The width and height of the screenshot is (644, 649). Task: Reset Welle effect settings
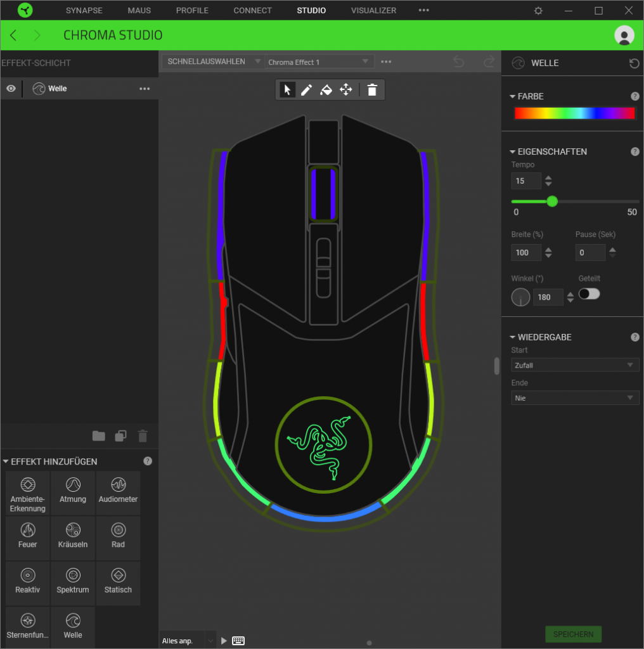(634, 63)
